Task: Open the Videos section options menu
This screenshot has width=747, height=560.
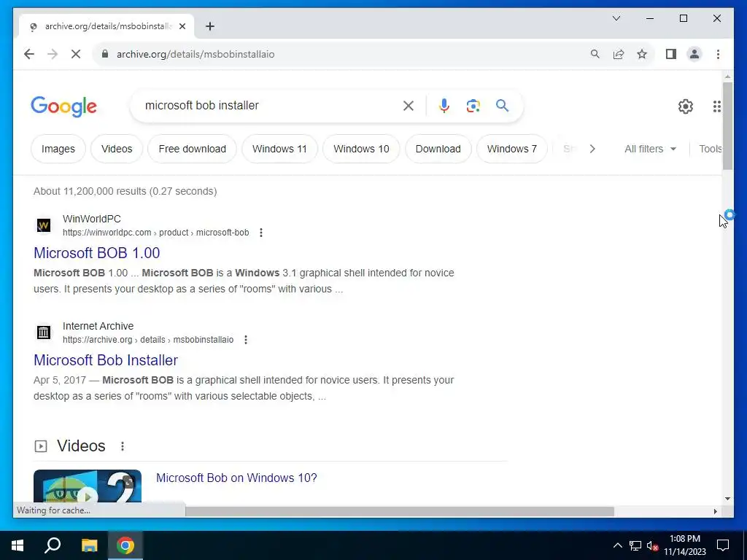Action: point(123,446)
